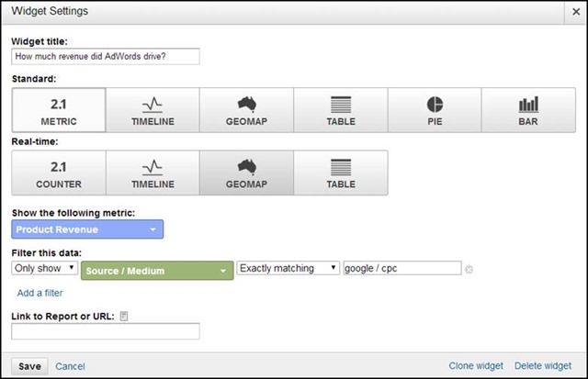Select the Real-time Table widget type
Image resolution: width=588 pixels, height=379 pixels.
click(x=340, y=173)
